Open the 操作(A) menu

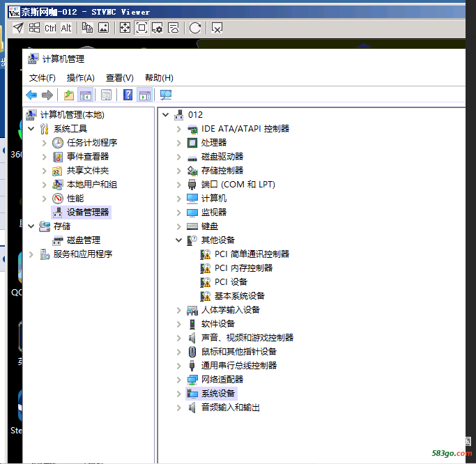click(x=80, y=78)
